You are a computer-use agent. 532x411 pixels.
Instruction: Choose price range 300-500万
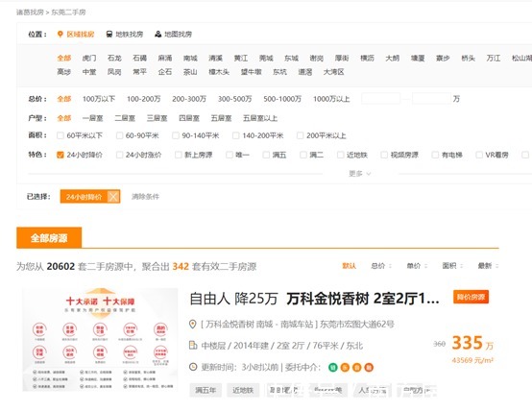click(234, 99)
